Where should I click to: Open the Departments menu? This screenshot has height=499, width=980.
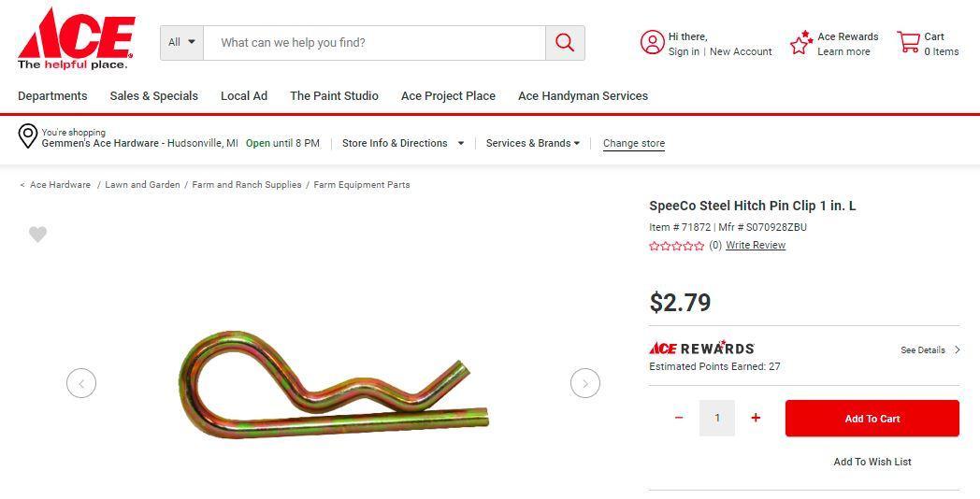(x=52, y=96)
